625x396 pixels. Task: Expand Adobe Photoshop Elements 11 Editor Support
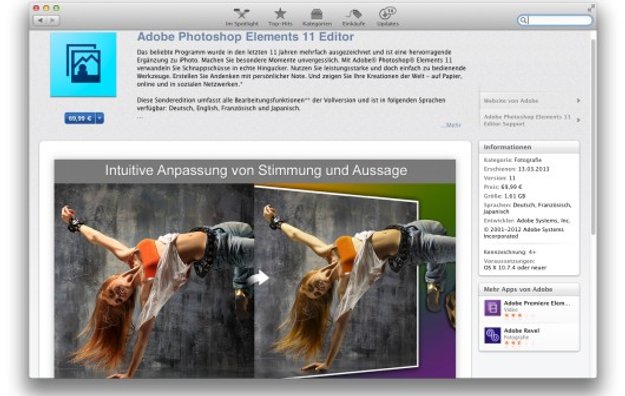(x=531, y=120)
